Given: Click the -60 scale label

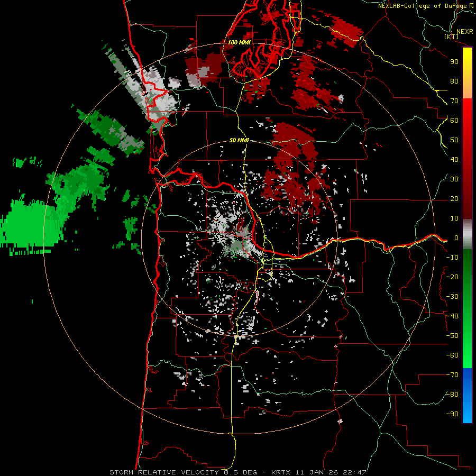Looking at the screenshot, I should pyautogui.click(x=452, y=355).
